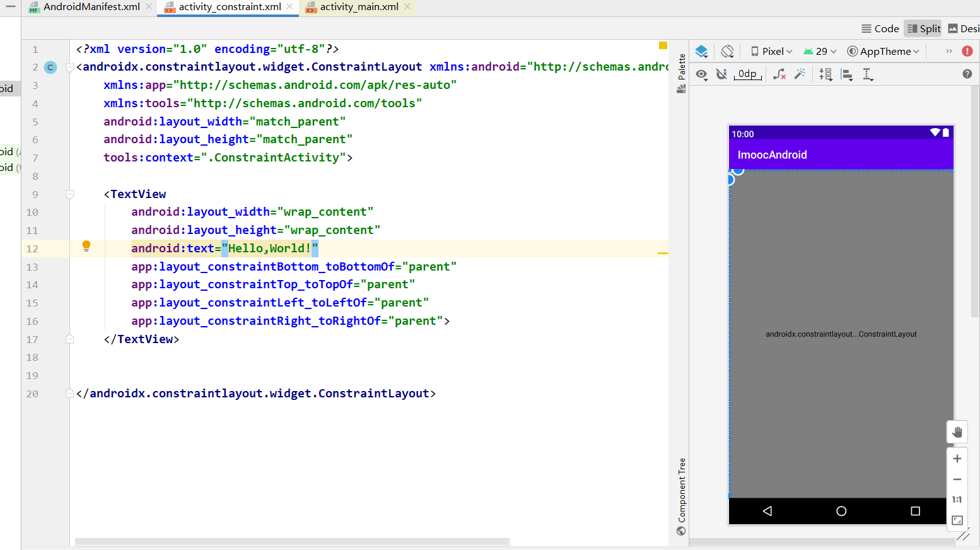Set preview zoom to 1:1

click(x=957, y=500)
